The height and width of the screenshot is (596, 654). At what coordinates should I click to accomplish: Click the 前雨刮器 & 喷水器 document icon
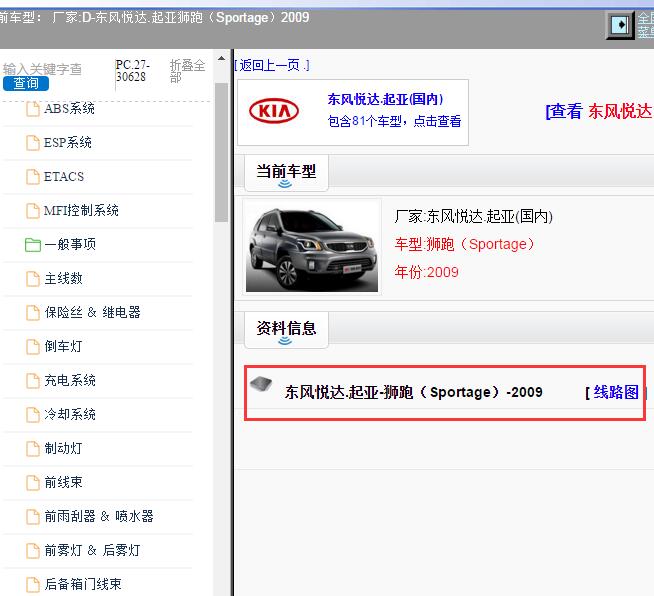click(33, 517)
